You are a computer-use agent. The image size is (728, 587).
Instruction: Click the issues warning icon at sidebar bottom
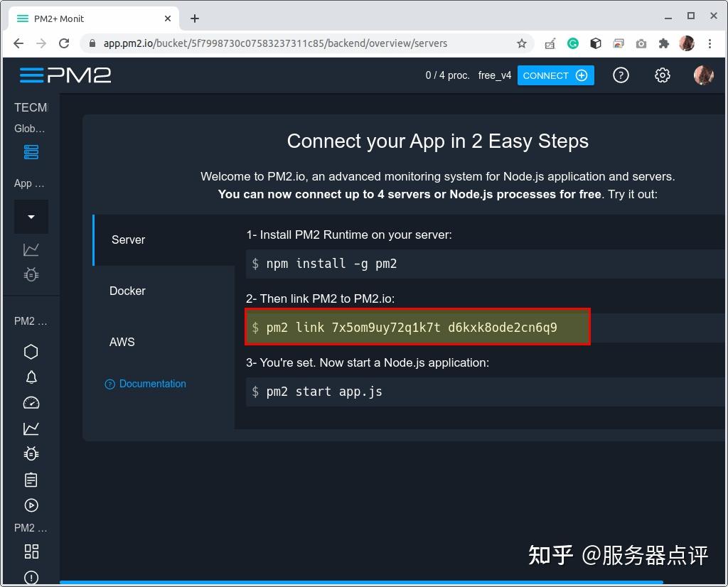click(x=31, y=576)
